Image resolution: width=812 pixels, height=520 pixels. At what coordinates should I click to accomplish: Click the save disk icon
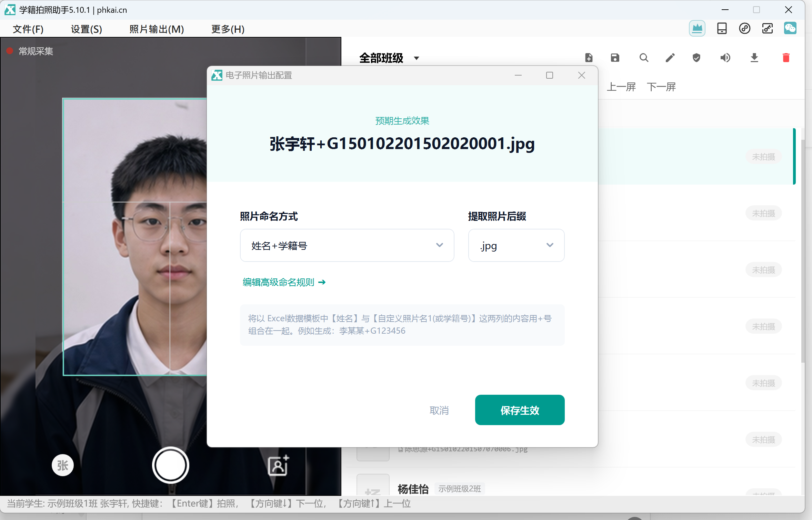click(x=615, y=58)
